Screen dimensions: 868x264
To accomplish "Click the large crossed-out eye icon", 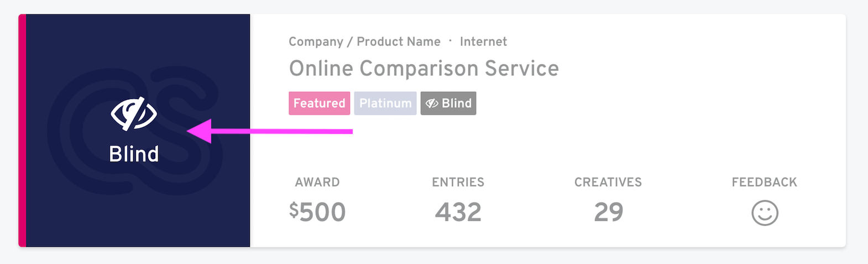I will point(134,113).
